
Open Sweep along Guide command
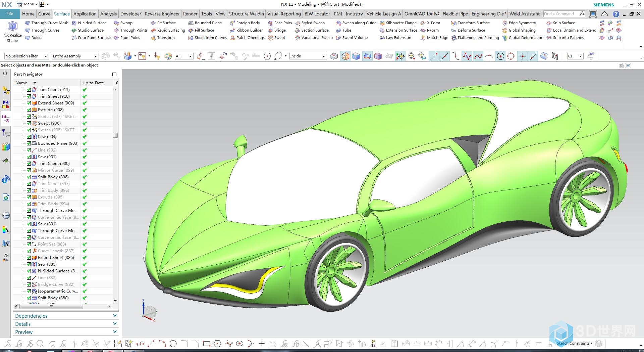(356, 23)
